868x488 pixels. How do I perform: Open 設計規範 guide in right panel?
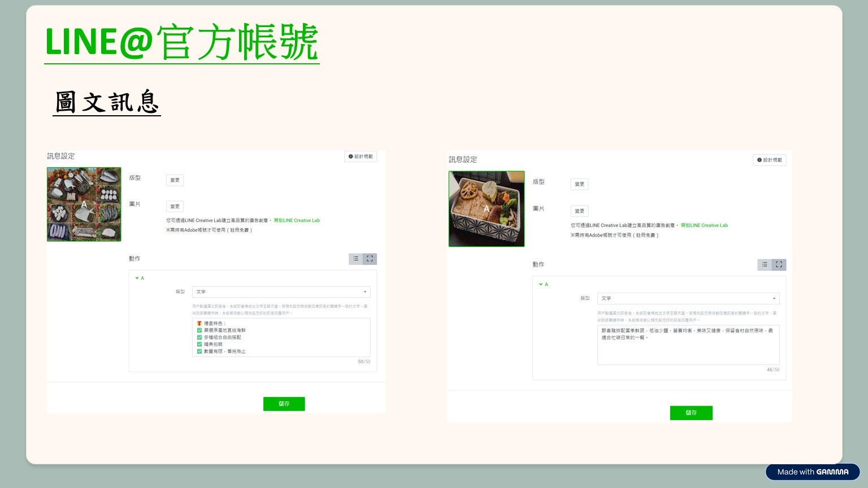(770, 160)
